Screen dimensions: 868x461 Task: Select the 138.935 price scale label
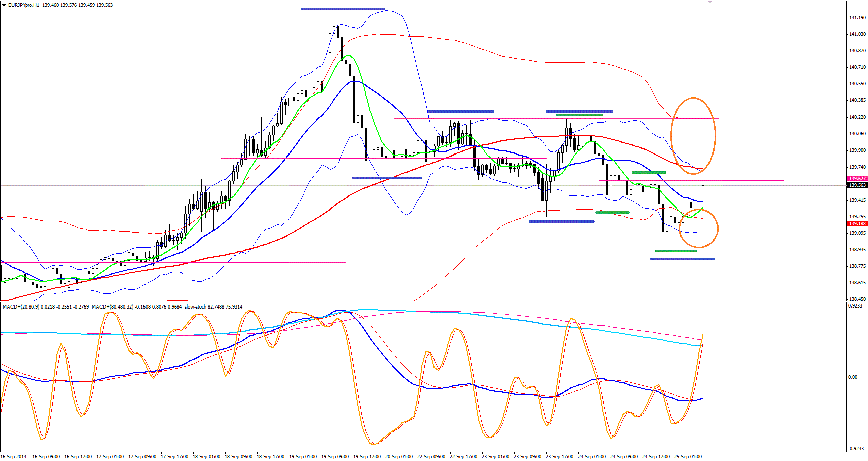coord(857,250)
